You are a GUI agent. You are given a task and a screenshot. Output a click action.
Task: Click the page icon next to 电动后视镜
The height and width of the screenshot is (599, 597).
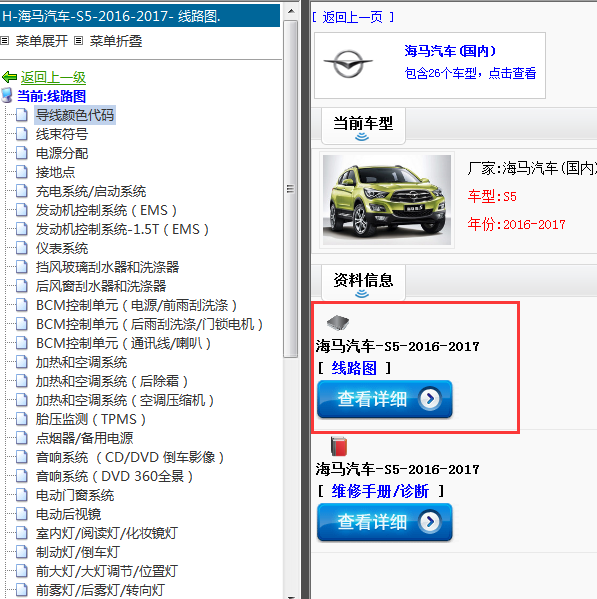point(22,514)
